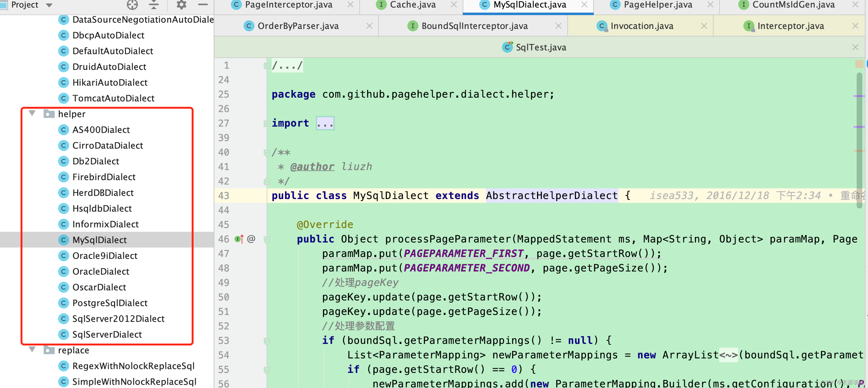Click the collapsed import ellipsis placeholder
868x388 pixels.
(325, 123)
